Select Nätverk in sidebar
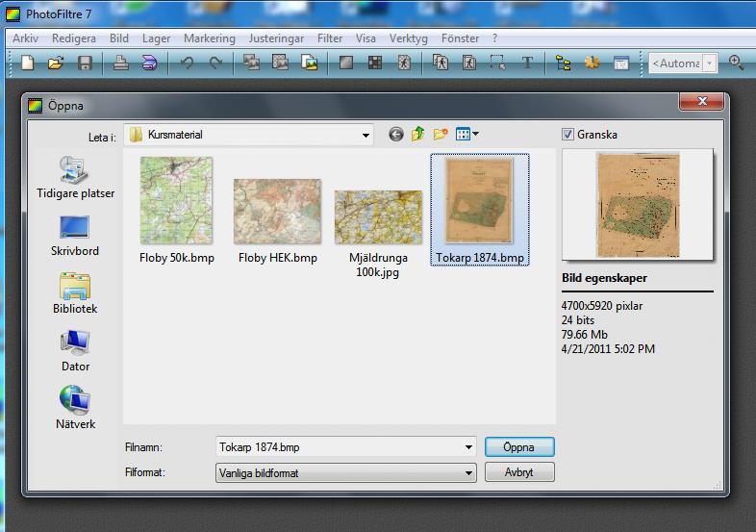 pyautogui.click(x=75, y=408)
